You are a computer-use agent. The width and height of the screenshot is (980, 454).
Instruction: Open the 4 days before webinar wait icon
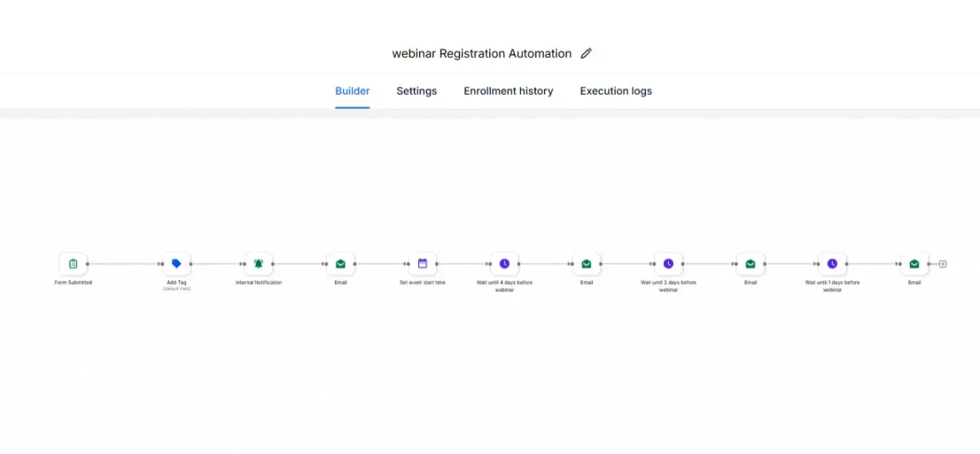[x=505, y=264]
